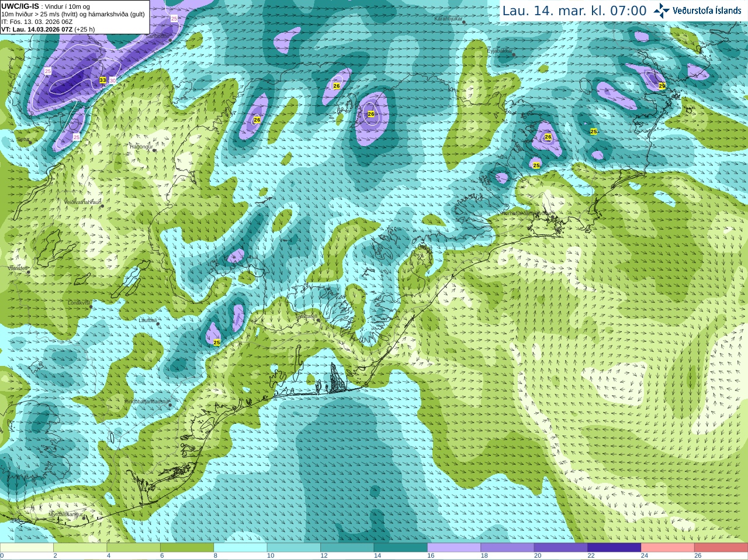Click the above-26 m/s legend swatch
748x560 pixels.
[721, 548]
